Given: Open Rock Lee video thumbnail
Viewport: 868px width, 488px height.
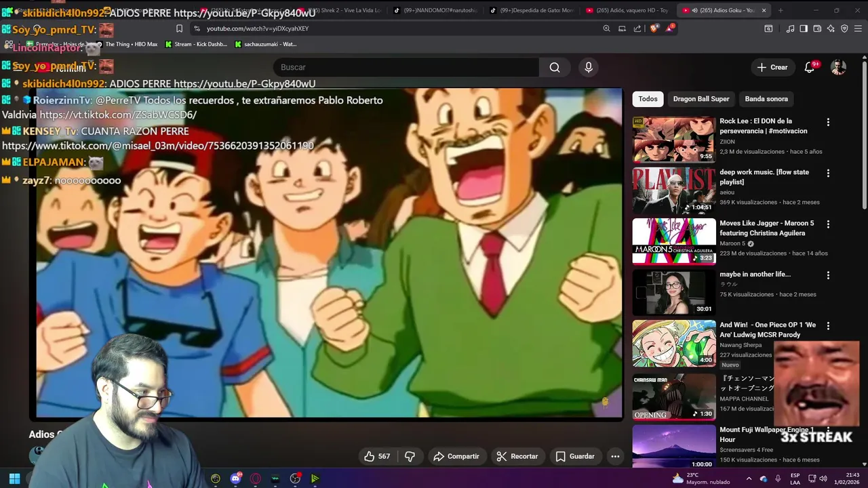Looking at the screenshot, I should pos(674,140).
